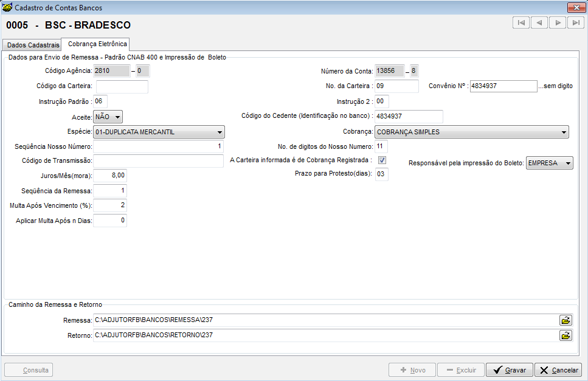The image size is (588, 381).
Task: Open the Espécie dropdown
Action: coord(159,132)
